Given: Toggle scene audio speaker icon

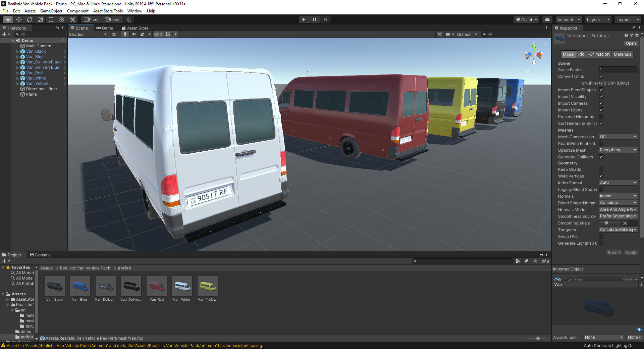Looking at the screenshot, I should tap(133, 34).
